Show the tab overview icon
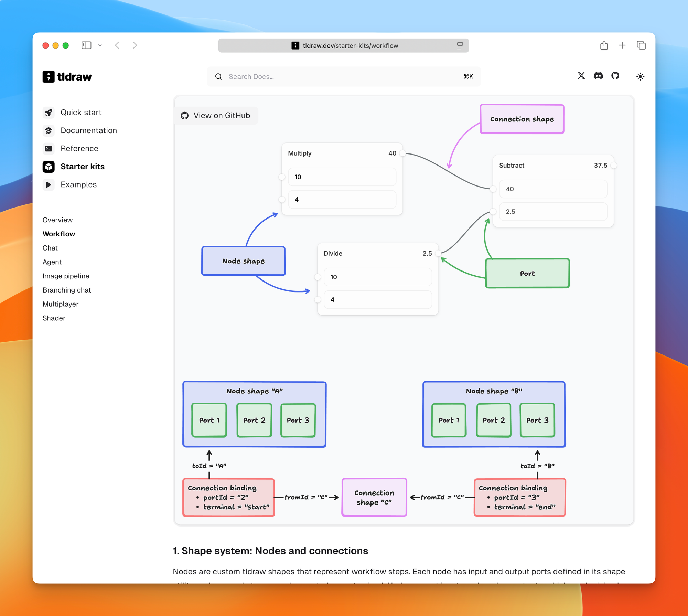Image resolution: width=688 pixels, height=616 pixels. [641, 45]
